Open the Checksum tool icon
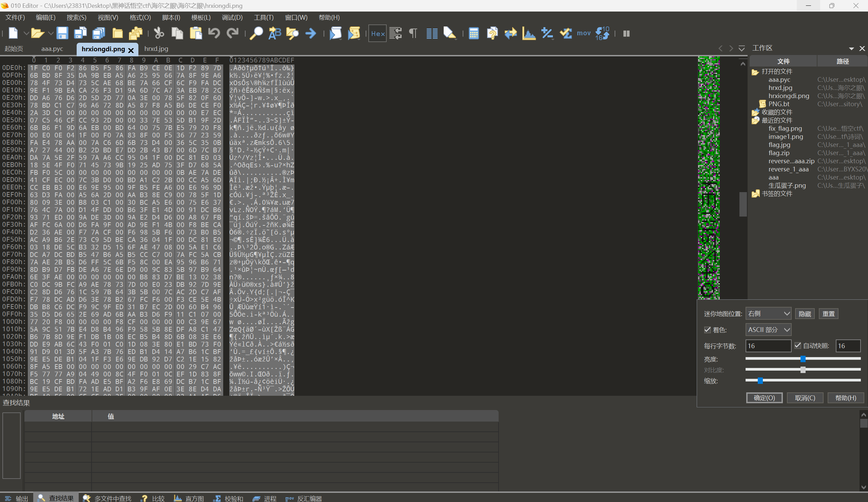 coord(566,34)
